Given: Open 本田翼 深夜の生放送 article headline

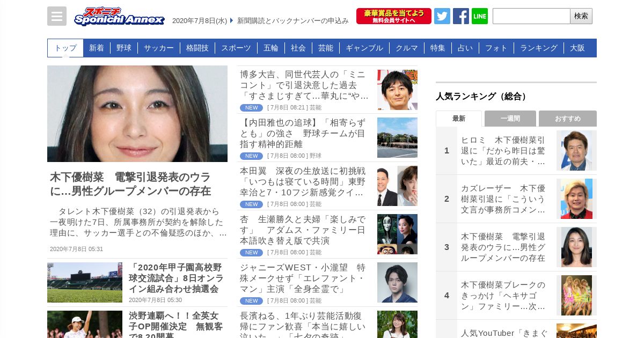Looking at the screenshot, I should [303, 182].
